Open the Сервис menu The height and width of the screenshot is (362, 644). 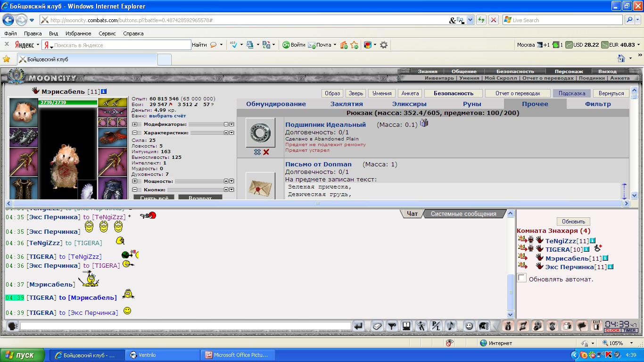[x=107, y=33]
